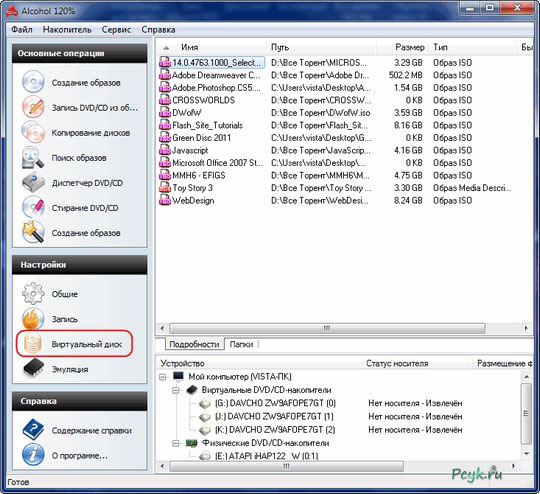540x494 pixels.
Task: Select the Flash_Site_Tutorials image row
Action: tap(344, 125)
